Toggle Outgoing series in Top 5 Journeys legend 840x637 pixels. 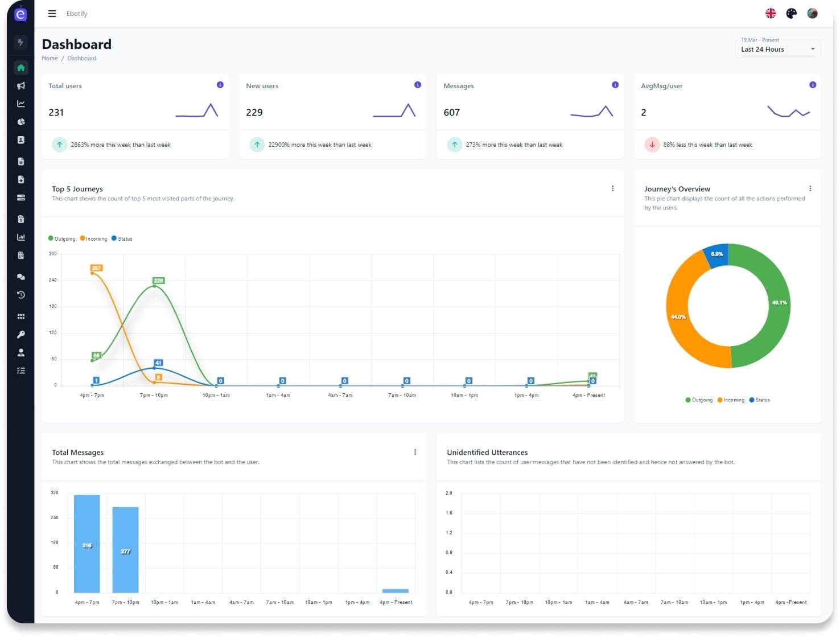click(x=62, y=239)
